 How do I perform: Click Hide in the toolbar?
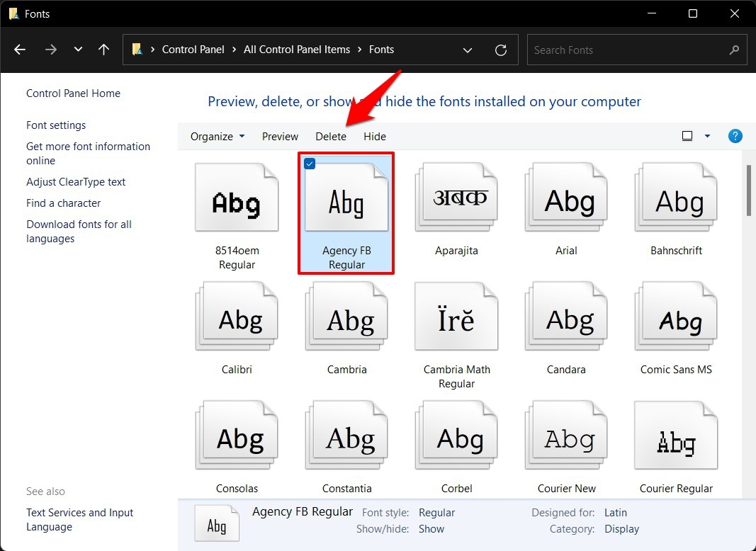375,137
